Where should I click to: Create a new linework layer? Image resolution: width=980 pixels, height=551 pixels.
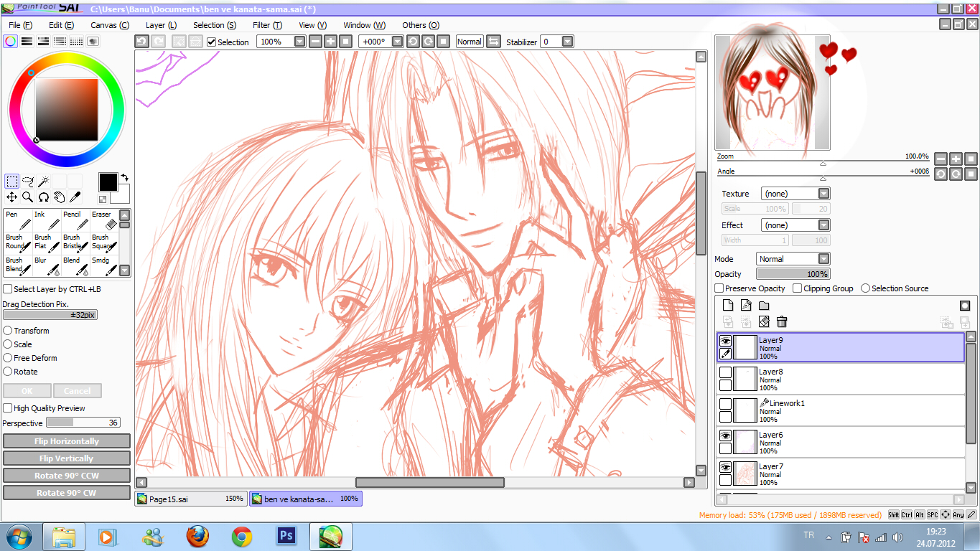(746, 305)
